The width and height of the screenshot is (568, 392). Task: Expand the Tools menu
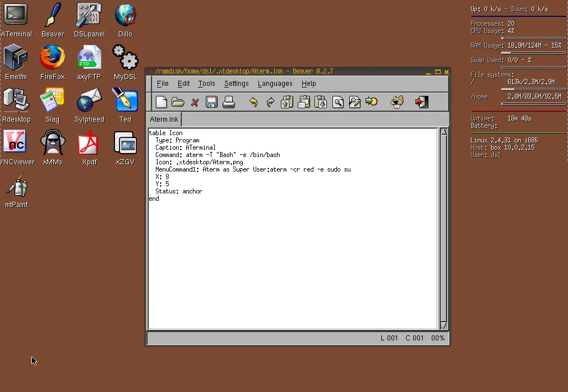coord(206,84)
